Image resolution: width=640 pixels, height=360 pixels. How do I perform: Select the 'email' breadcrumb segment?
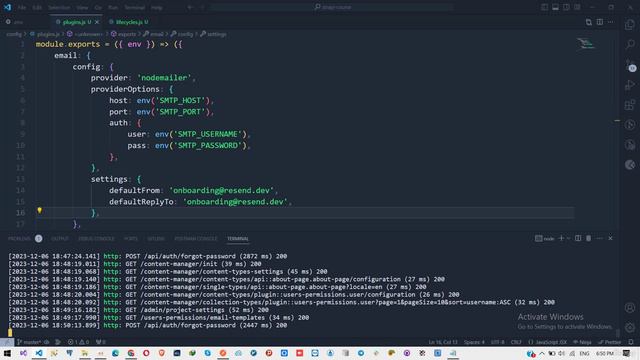tap(153, 34)
